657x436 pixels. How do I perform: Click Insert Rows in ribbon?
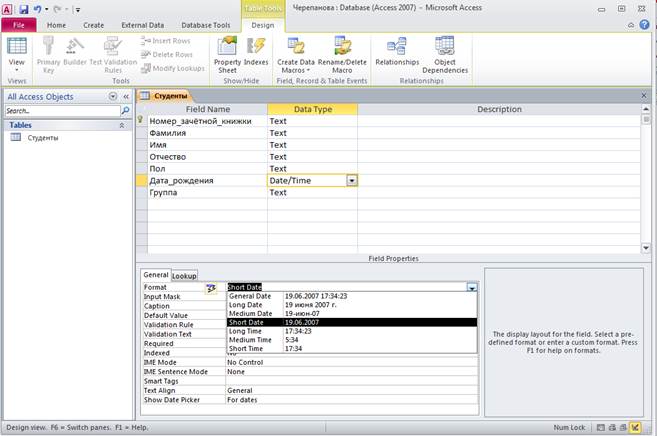click(x=166, y=41)
